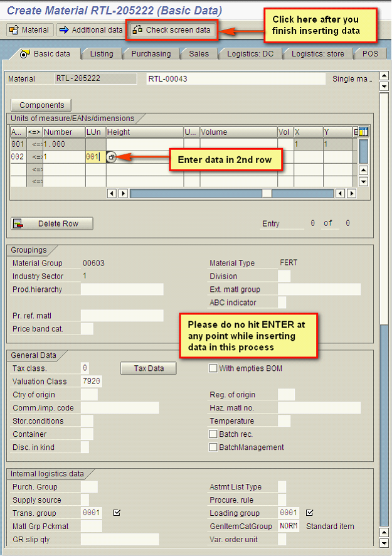Switch to the Purchasing tab
This screenshot has height=556, width=392.
pyautogui.click(x=151, y=54)
